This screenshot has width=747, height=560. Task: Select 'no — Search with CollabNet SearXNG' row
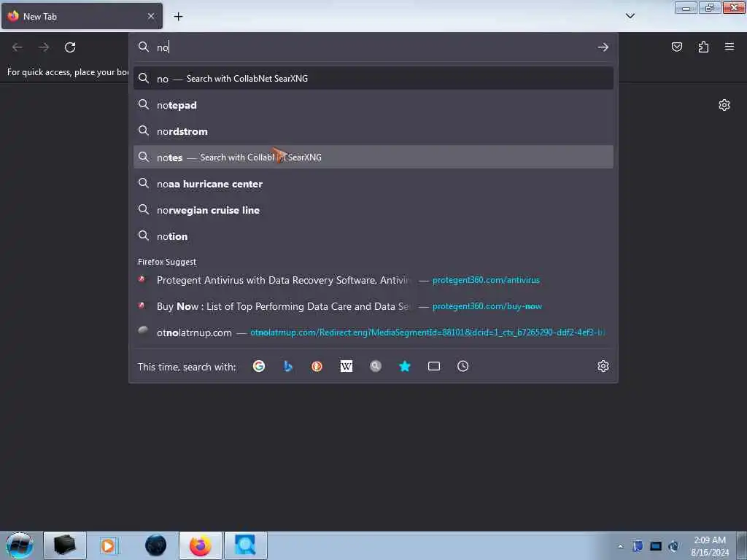click(373, 79)
